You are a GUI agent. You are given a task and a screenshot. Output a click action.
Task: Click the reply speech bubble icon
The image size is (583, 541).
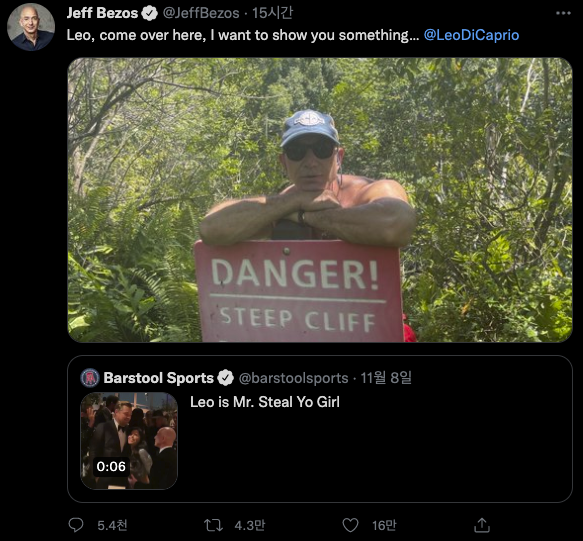(x=76, y=525)
